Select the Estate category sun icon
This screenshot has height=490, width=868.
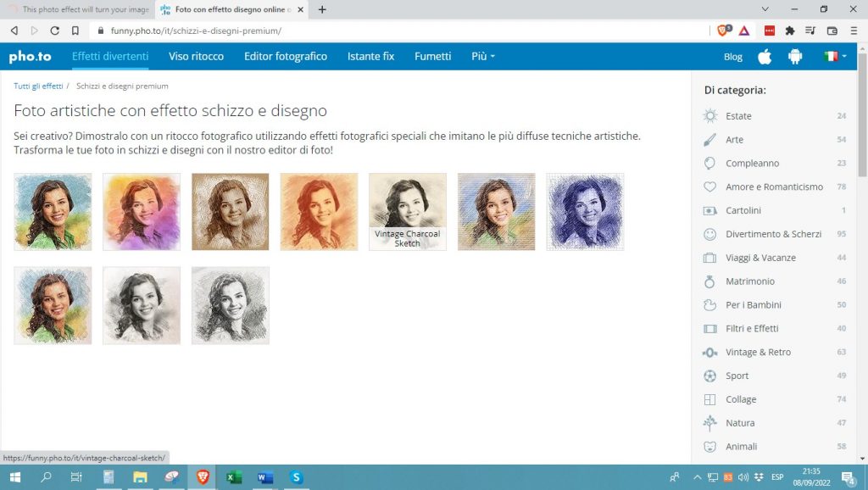pyautogui.click(x=709, y=115)
